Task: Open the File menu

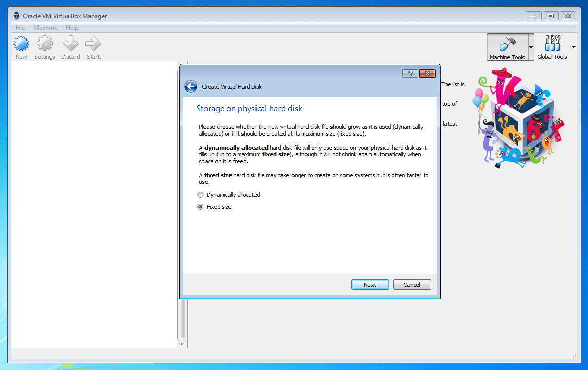Action: [x=20, y=28]
